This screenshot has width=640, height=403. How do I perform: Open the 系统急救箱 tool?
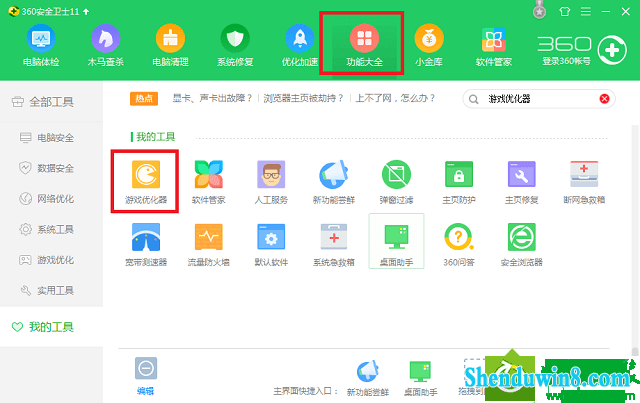point(333,244)
